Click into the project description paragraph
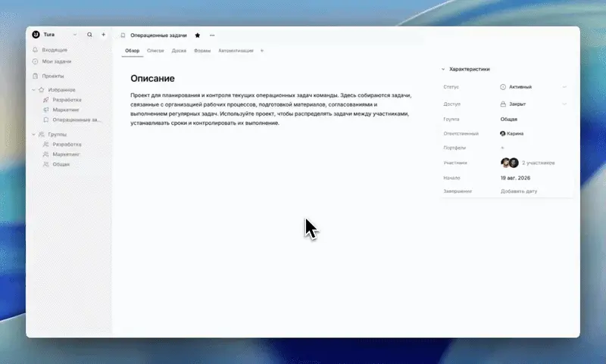 [271, 109]
